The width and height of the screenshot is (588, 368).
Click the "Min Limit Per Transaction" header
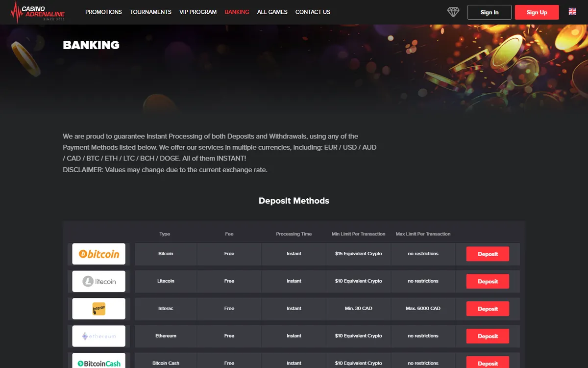[x=359, y=234]
